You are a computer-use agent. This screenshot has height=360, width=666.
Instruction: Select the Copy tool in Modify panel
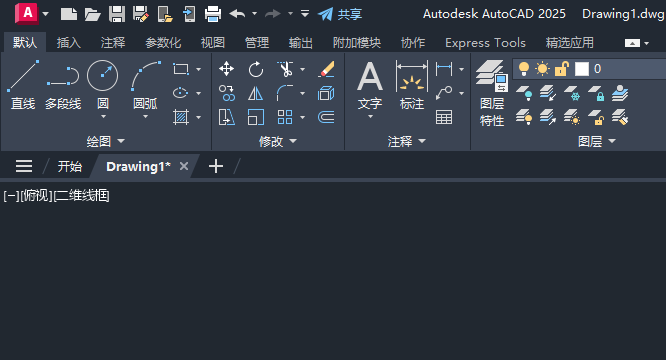226,93
